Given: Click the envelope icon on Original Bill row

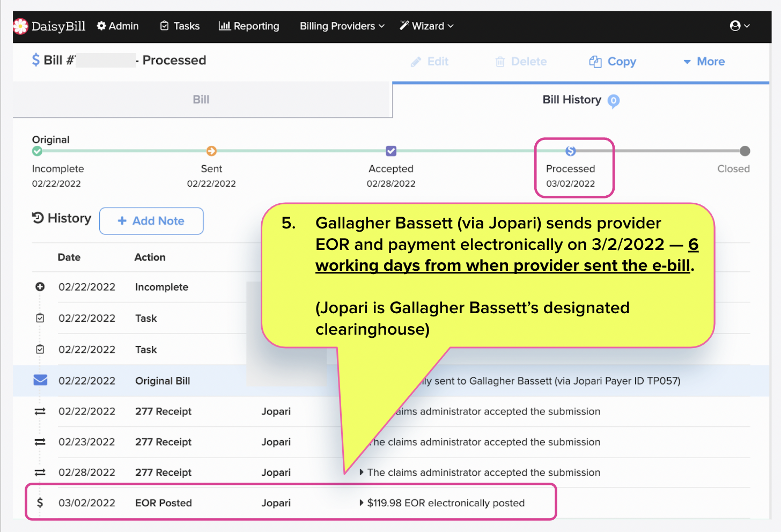Looking at the screenshot, I should [40, 380].
